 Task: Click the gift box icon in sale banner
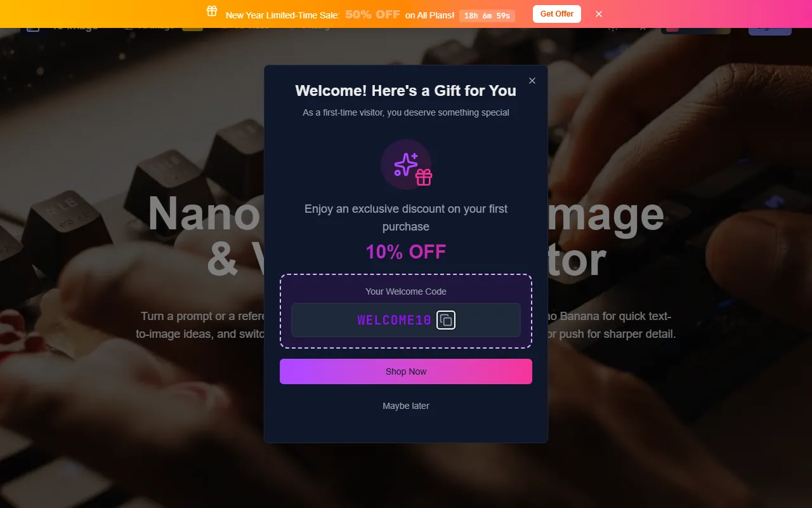pos(212,11)
